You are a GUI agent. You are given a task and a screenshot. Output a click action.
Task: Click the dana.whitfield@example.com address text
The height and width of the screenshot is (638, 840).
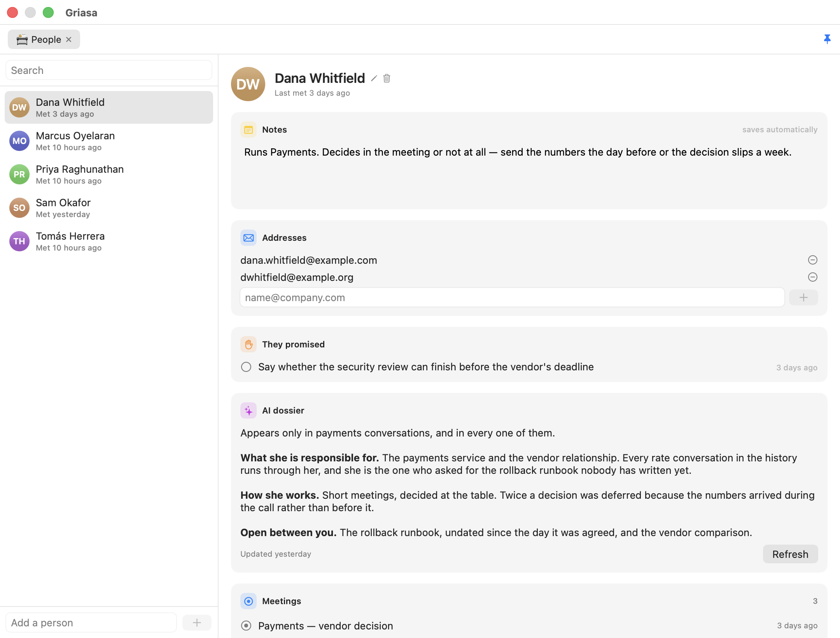309,260
